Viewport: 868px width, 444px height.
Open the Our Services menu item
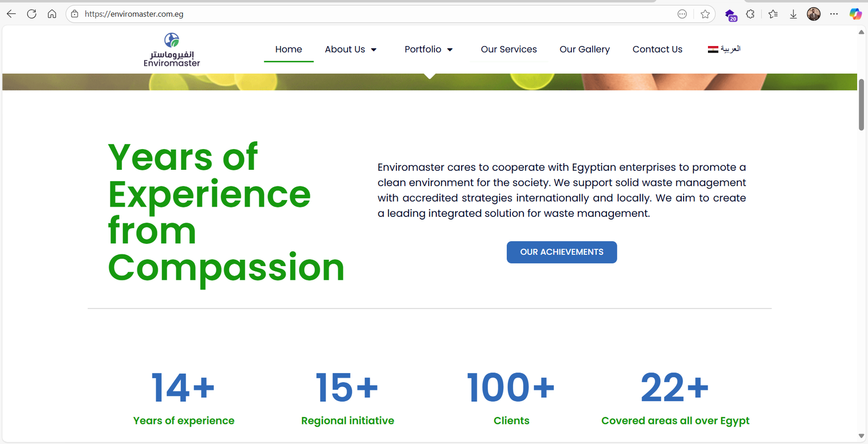pos(508,49)
